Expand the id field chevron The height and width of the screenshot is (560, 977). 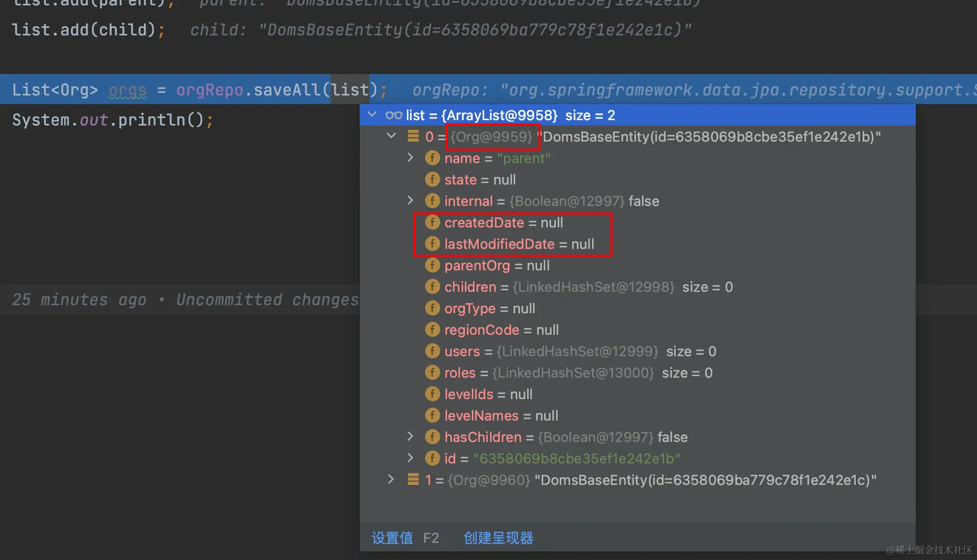[410, 458]
